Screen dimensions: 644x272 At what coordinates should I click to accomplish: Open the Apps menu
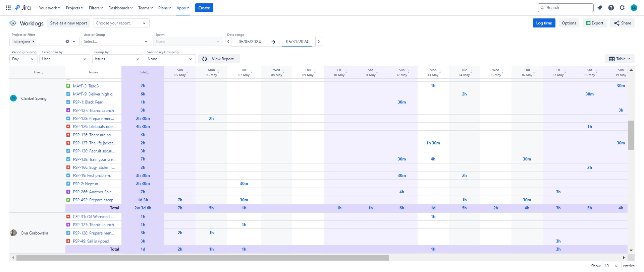pyautogui.click(x=183, y=8)
